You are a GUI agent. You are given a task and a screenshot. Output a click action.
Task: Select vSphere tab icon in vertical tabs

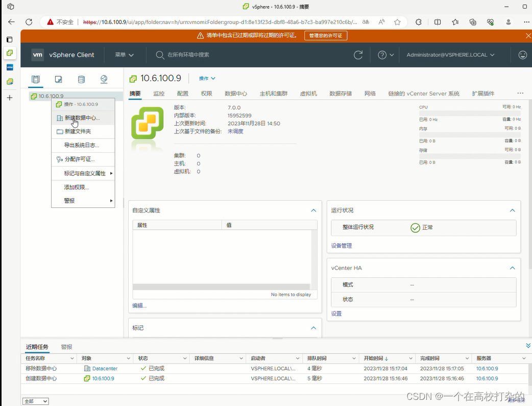coord(10,53)
